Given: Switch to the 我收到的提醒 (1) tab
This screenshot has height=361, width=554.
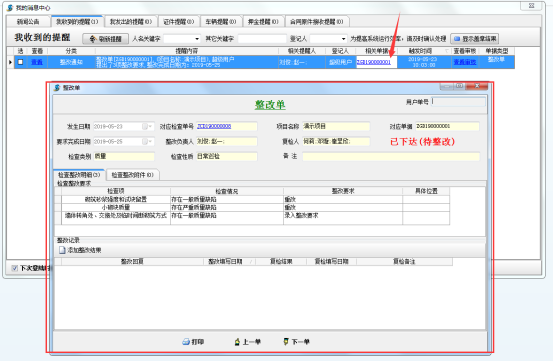Looking at the screenshot, I should (77, 22).
